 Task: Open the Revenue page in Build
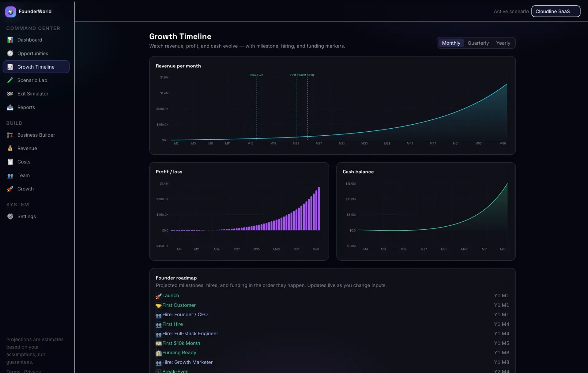pyautogui.click(x=36, y=149)
